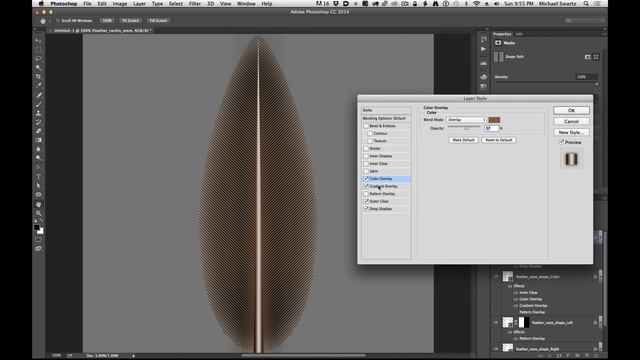Click the Fit Screen button
Screen dimensions: 640x360
click(131, 20)
